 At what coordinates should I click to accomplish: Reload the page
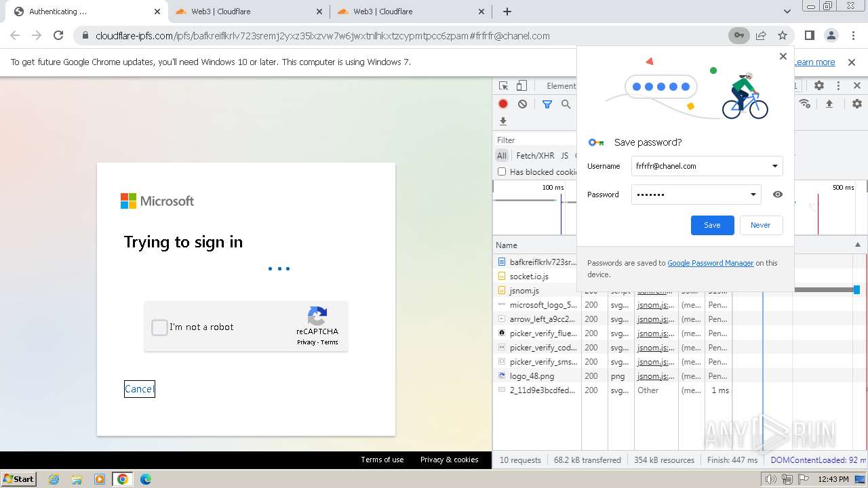[x=58, y=35]
